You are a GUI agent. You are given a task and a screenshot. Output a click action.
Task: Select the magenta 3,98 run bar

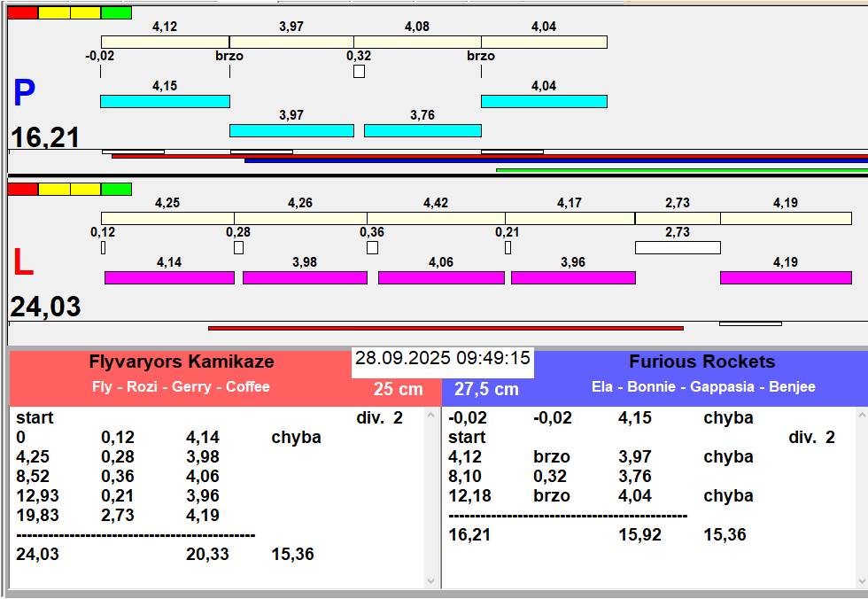305,278
